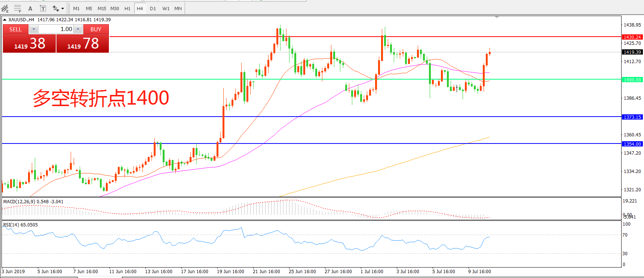Click the chart shift marker triangle

pyautogui.click(x=497, y=17)
